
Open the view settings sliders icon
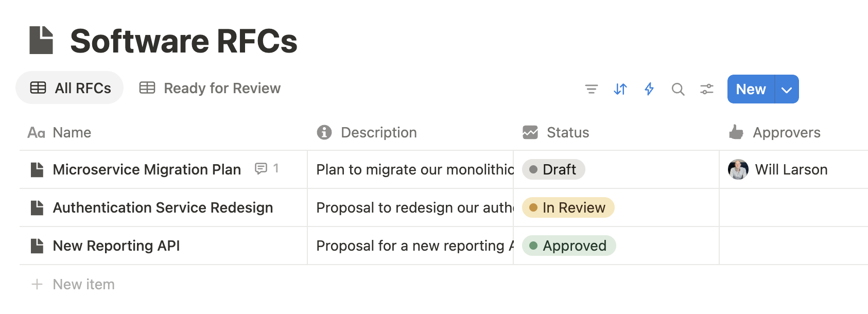coord(707,89)
